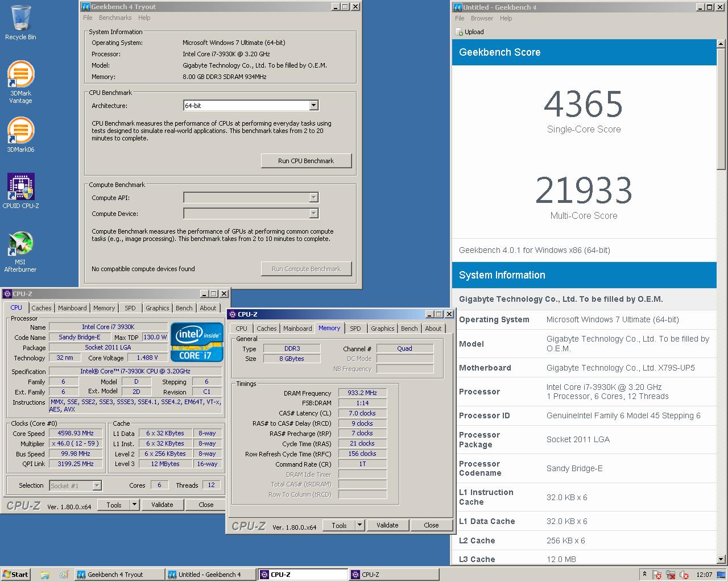
Task: Click the CAS# Latency 7.0 clocks value
Action: click(362, 413)
